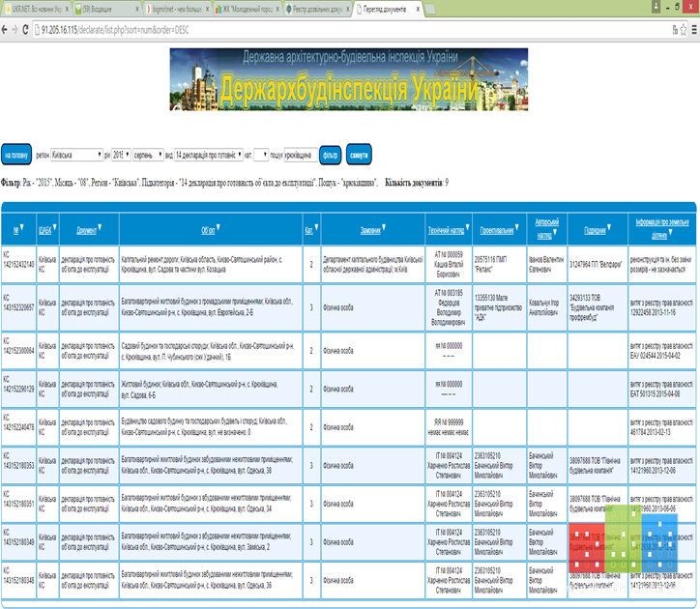This screenshot has height=609, width=700.
Task: Click sort arrow beside 'Документ' header
Action: click(100, 228)
